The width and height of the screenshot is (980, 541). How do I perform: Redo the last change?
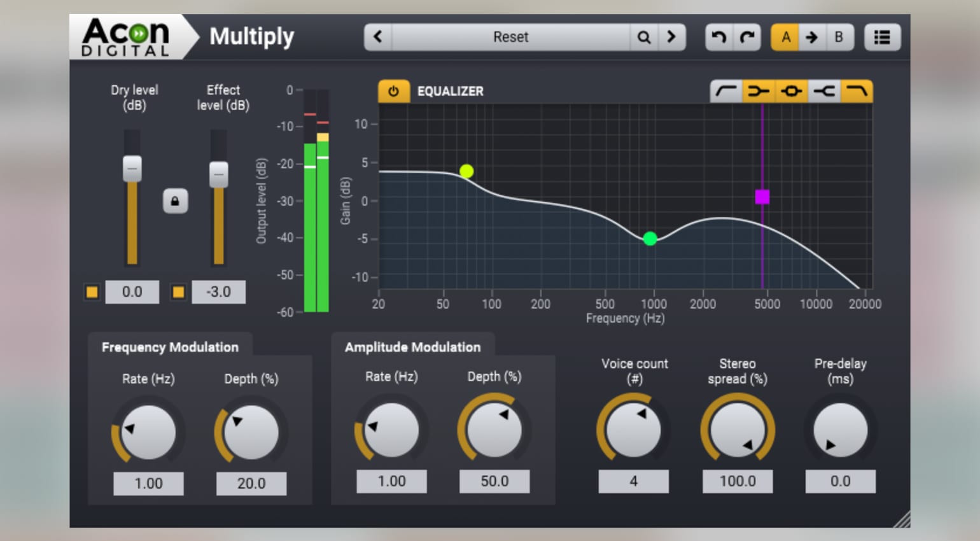click(747, 37)
